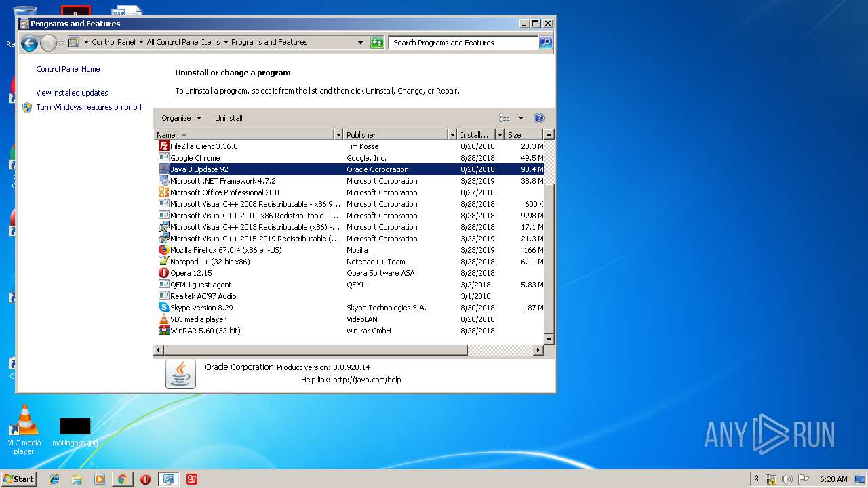Click the VLC media player list icon
The height and width of the screenshot is (488, 868).
pos(163,319)
